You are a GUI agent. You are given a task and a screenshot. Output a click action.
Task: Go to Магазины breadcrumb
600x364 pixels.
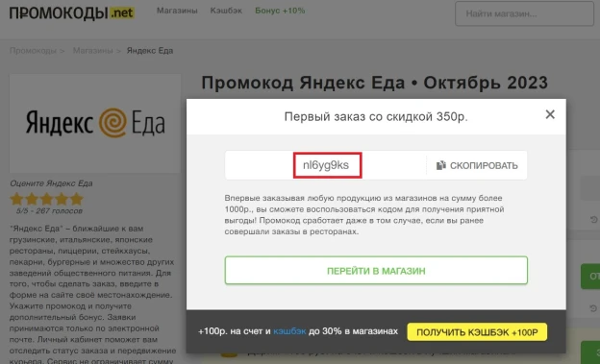(x=93, y=51)
